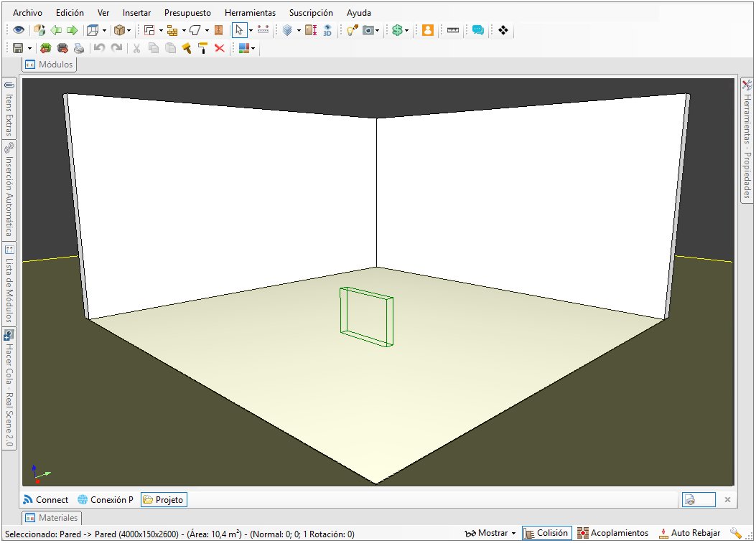Screen dimensions: 756x543
Task: Expand the dollar budget dropdown arrow
Action: point(407,30)
